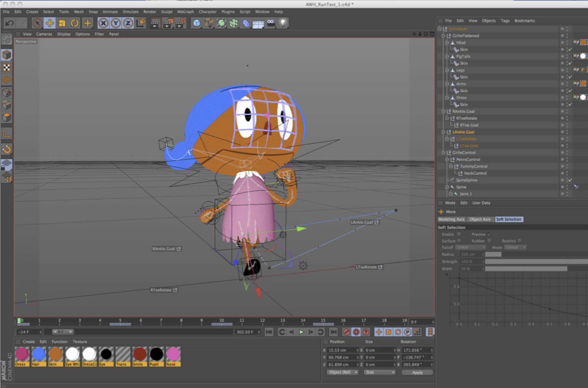The width and height of the screenshot is (588, 388).
Task: Collapse the GirlieControl branch
Action: (443, 153)
